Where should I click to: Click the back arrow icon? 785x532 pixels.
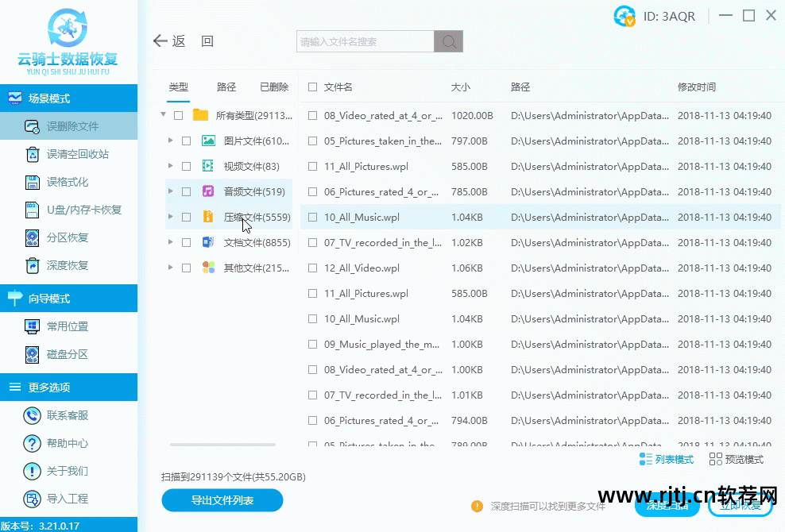160,41
